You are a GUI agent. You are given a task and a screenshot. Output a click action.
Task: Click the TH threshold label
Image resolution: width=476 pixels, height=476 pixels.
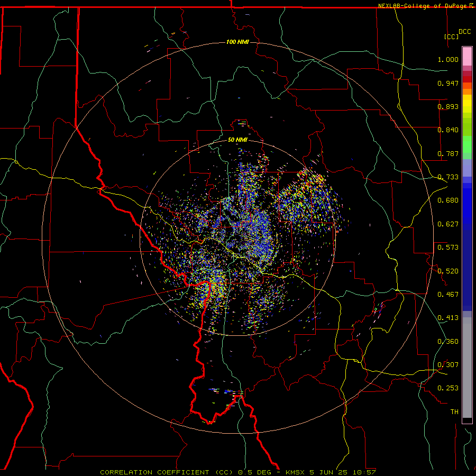click(454, 412)
